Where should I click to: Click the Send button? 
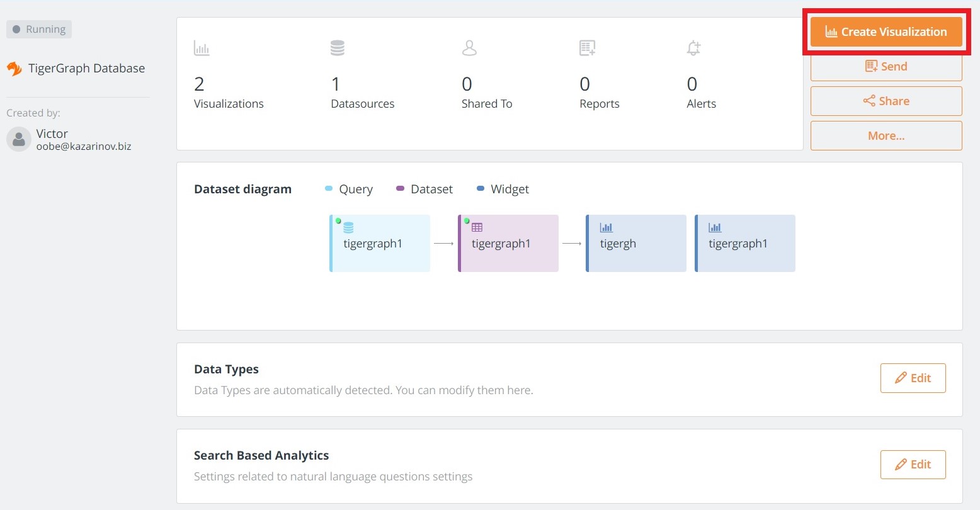886,67
